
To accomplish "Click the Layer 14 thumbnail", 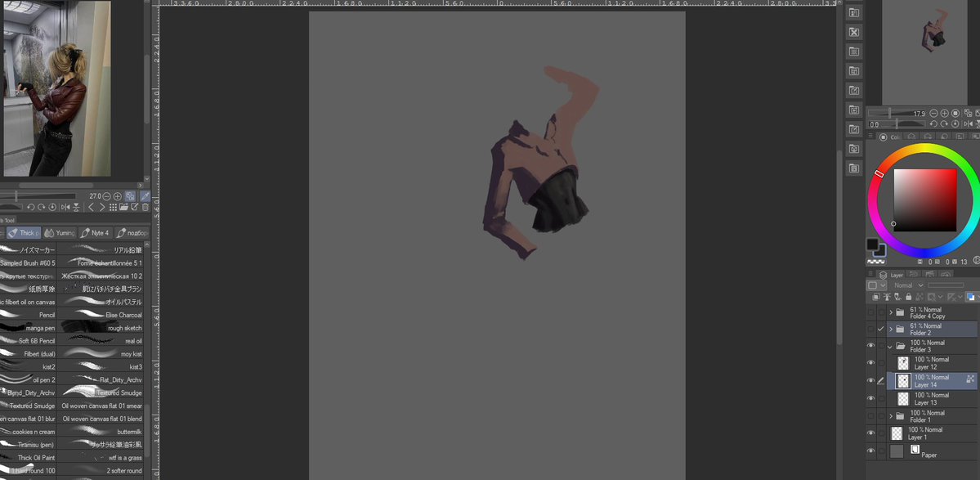I will 903,380.
